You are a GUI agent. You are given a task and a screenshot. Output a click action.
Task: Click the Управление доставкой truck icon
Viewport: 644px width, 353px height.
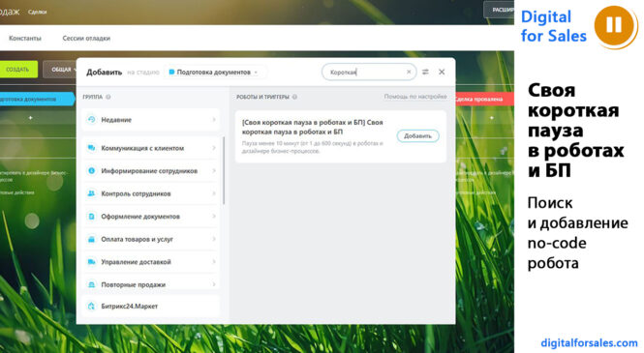tap(91, 261)
